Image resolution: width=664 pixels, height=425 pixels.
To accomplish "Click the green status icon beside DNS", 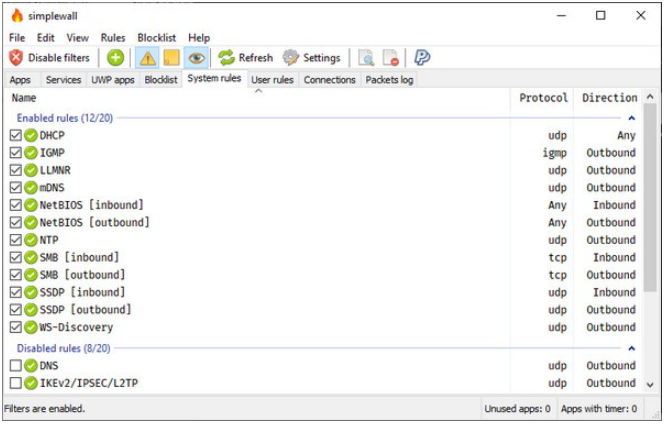I will coord(30,365).
